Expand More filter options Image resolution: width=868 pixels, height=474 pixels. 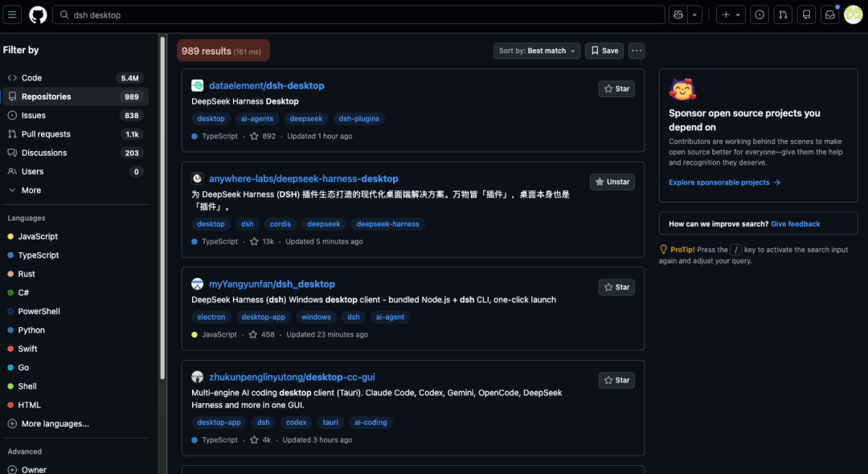pos(76,190)
